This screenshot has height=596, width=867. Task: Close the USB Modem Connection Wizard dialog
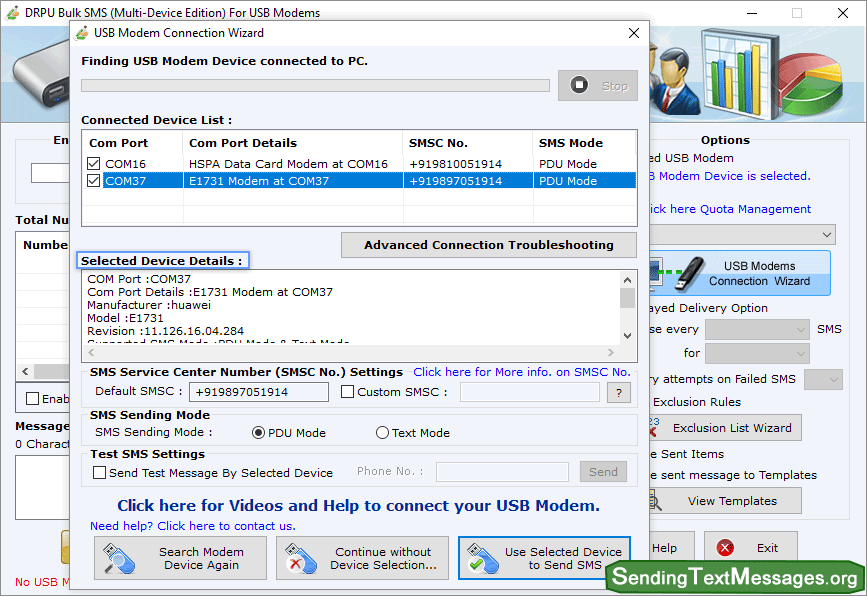point(634,33)
